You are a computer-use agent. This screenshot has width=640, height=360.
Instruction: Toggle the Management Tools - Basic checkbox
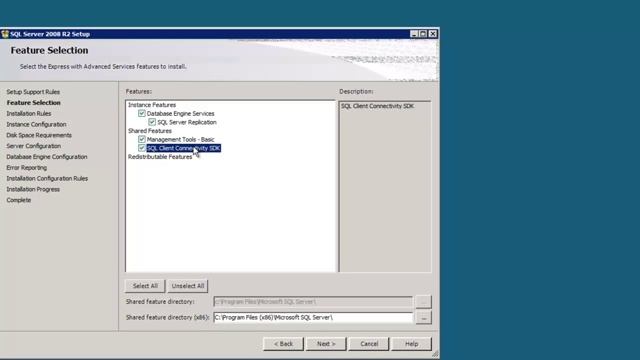click(142, 139)
